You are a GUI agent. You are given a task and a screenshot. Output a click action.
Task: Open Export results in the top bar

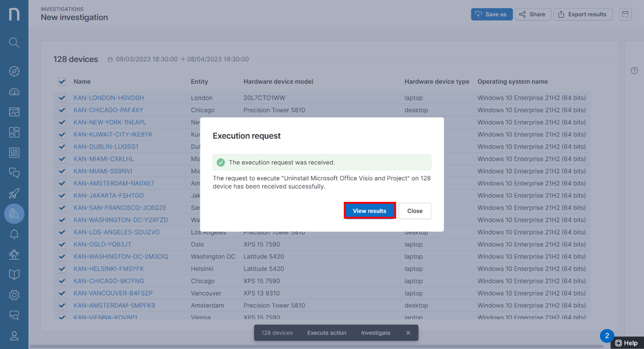point(583,14)
